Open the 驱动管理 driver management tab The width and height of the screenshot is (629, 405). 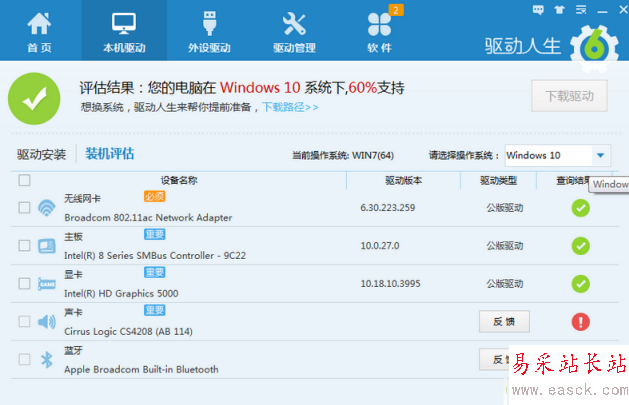[x=294, y=32]
